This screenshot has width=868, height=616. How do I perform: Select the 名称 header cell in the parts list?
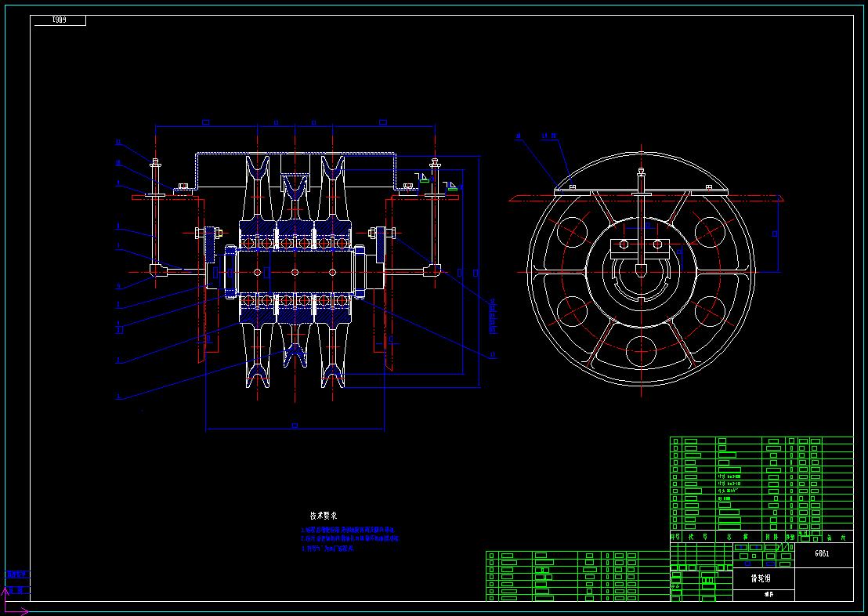pos(738,537)
